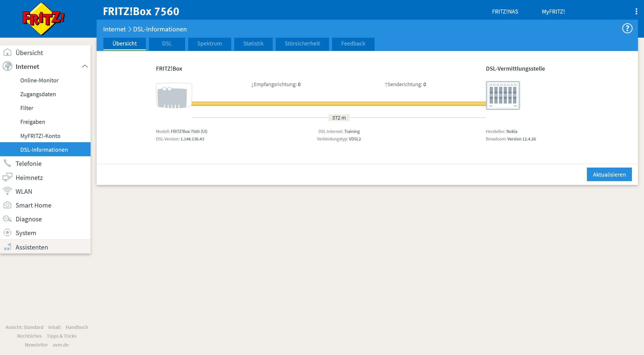Open the help question mark icon
The height and width of the screenshot is (355, 644).
[627, 28]
